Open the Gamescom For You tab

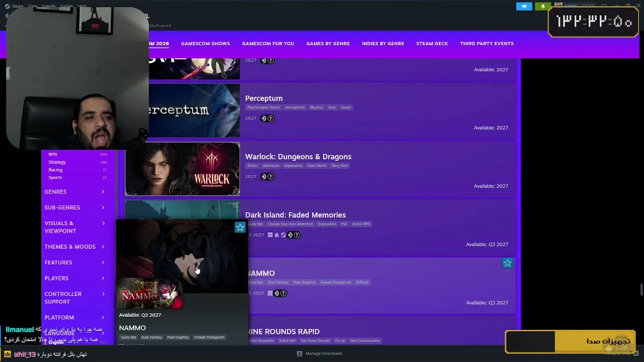coord(268,44)
